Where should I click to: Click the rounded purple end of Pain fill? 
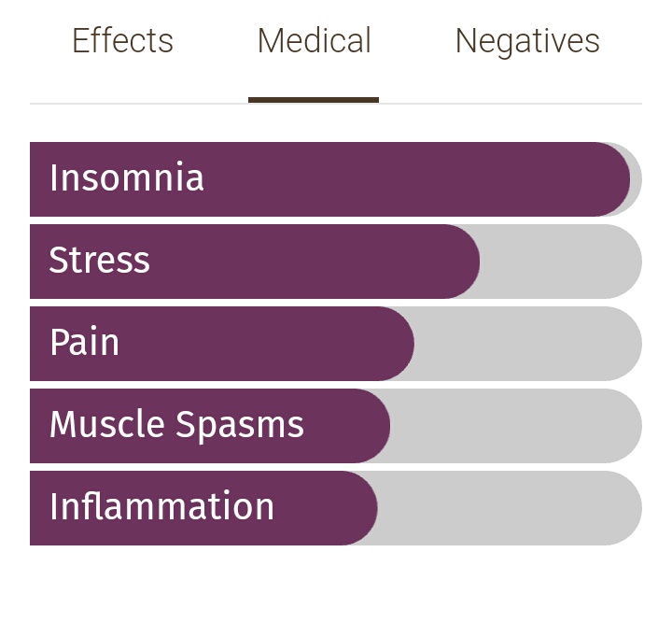click(396, 344)
